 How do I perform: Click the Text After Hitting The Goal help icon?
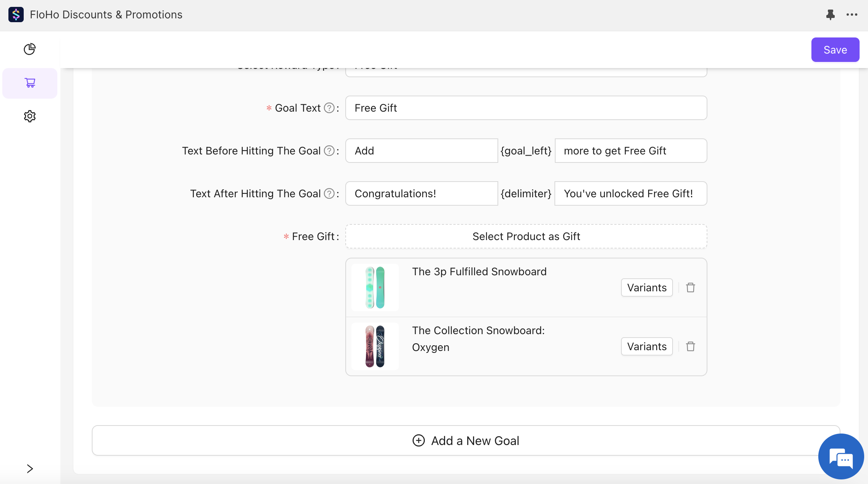point(329,194)
